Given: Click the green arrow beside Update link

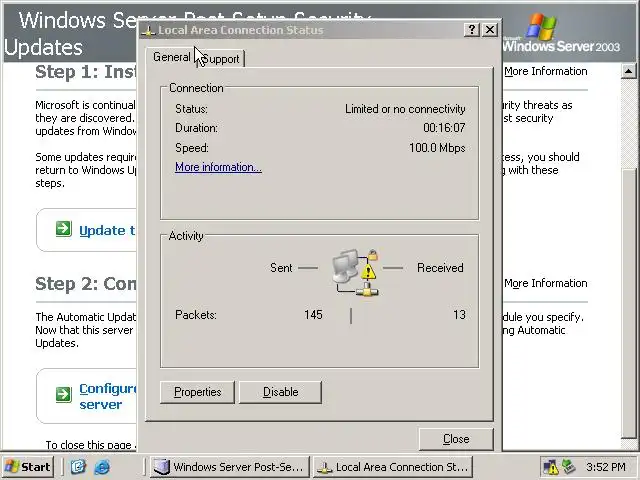Looking at the screenshot, I should 64,229.
